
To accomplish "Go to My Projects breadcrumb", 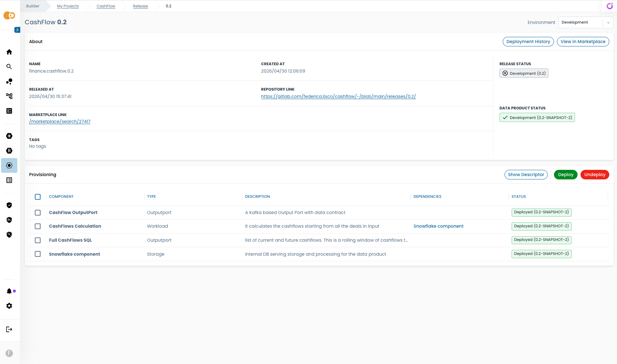I will 68,6.
